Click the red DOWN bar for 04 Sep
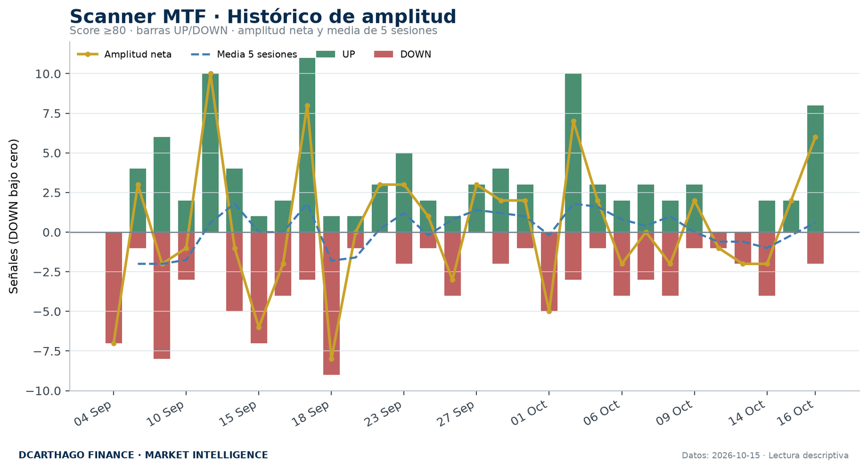 coord(113,287)
